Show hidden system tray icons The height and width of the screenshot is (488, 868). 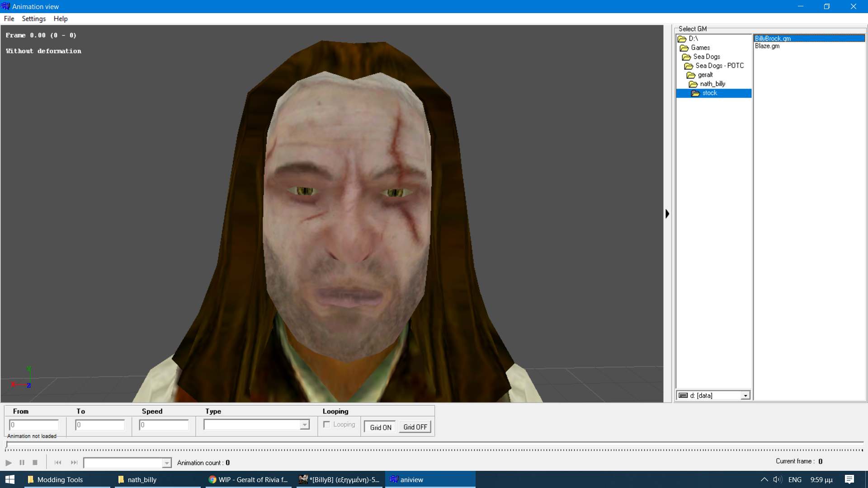coord(764,479)
